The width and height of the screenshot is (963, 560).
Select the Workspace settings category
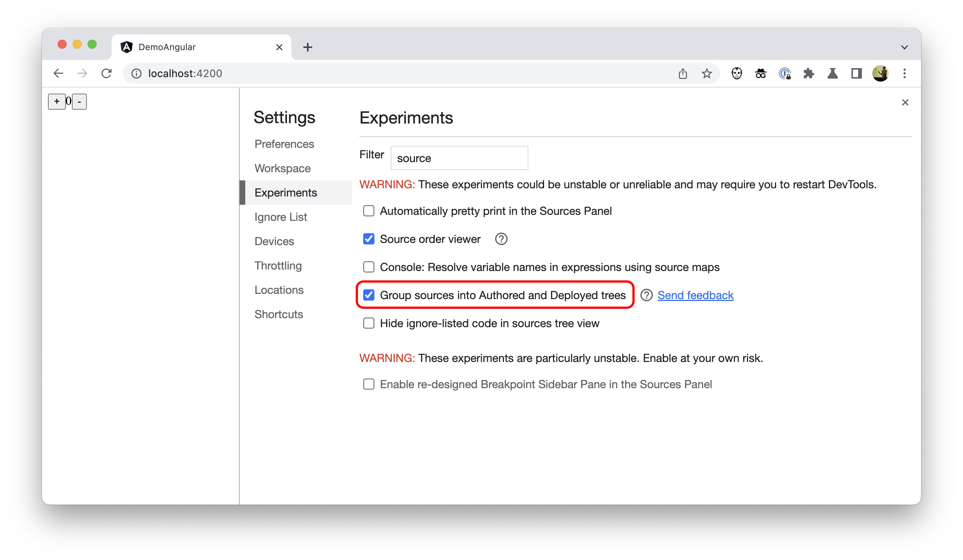tap(282, 168)
